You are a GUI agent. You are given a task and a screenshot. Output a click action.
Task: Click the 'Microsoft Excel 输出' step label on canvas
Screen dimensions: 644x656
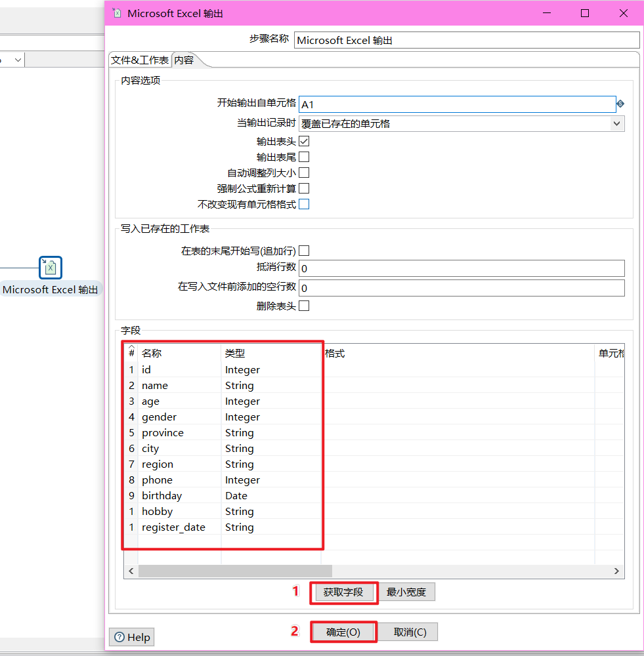[51, 289]
